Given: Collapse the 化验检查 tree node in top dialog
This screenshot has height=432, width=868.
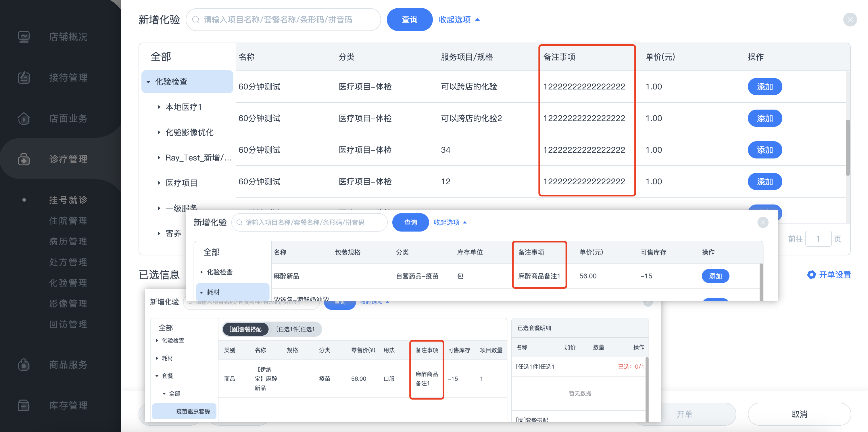Looking at the screenshot, I should 148,82.
